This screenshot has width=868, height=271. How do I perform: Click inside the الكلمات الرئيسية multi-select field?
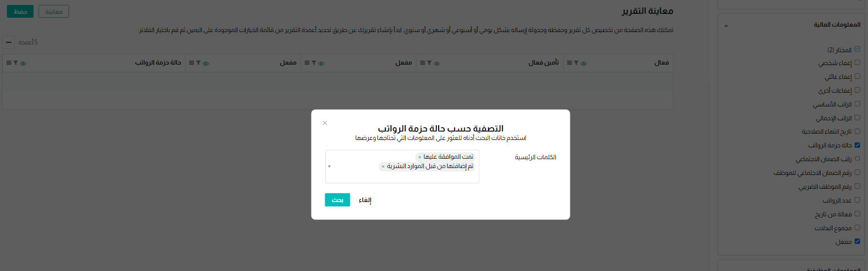point(402,167)
